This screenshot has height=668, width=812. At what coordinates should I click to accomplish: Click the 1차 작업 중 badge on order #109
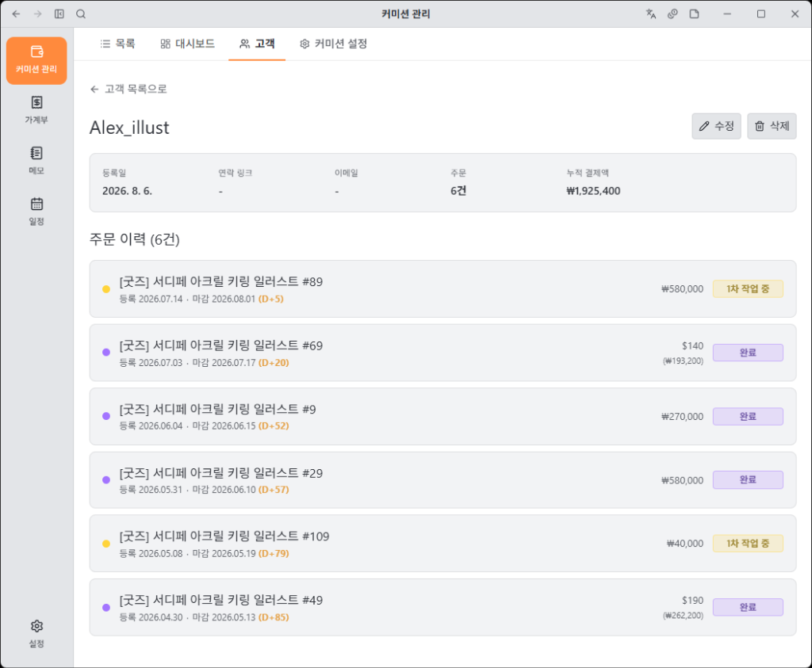[x=748, y=544]
